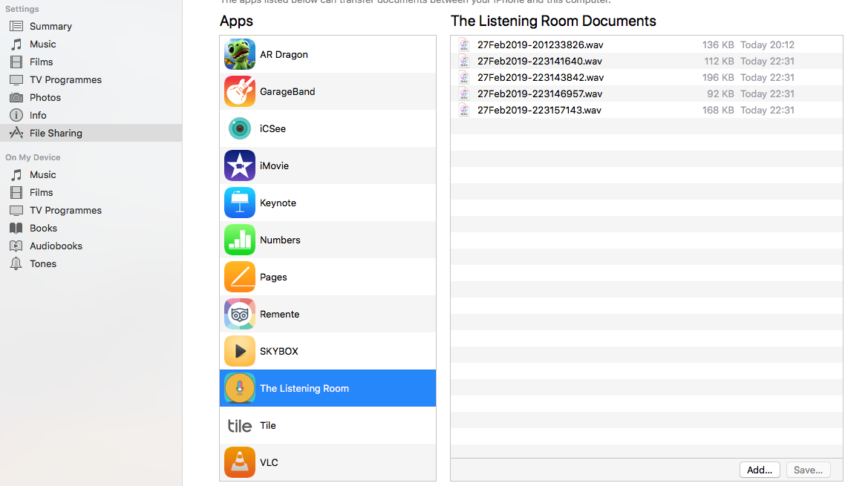This screenshot has height=486, width=868.
Task: Open the Summary section
Action: pyautogui.click(x=51, y=26)
